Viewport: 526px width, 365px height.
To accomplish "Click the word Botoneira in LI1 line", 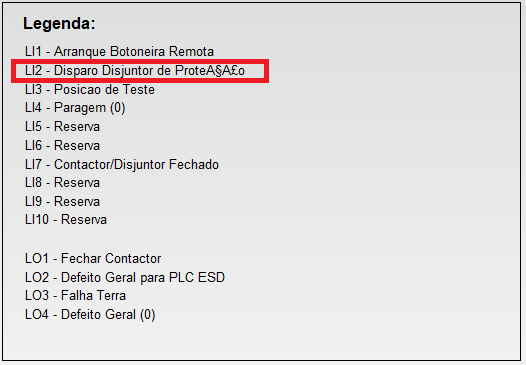I will tap(138, 51).
